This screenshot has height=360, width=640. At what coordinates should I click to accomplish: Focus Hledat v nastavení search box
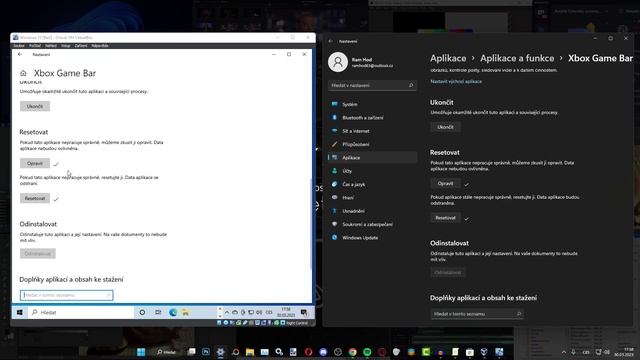[x=372, y=85]
